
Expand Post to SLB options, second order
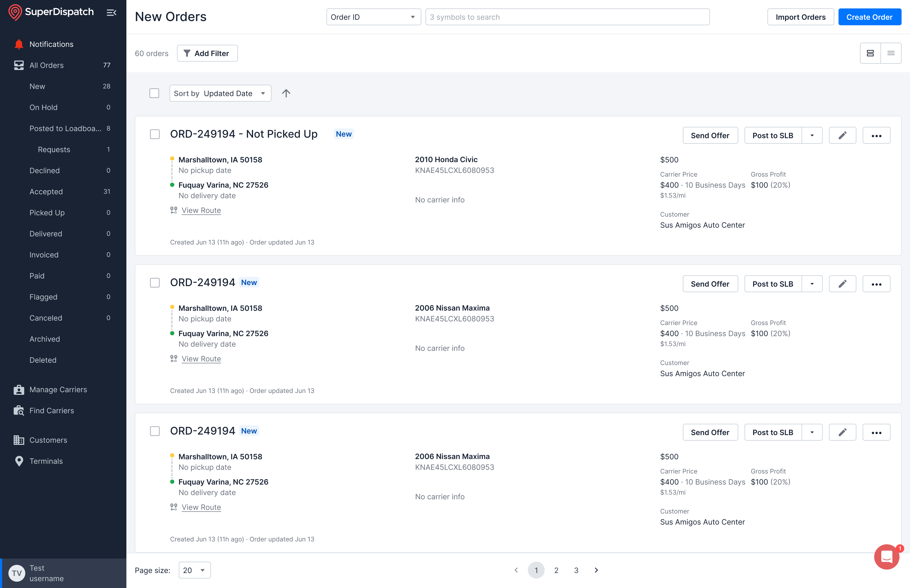(812, 284)
